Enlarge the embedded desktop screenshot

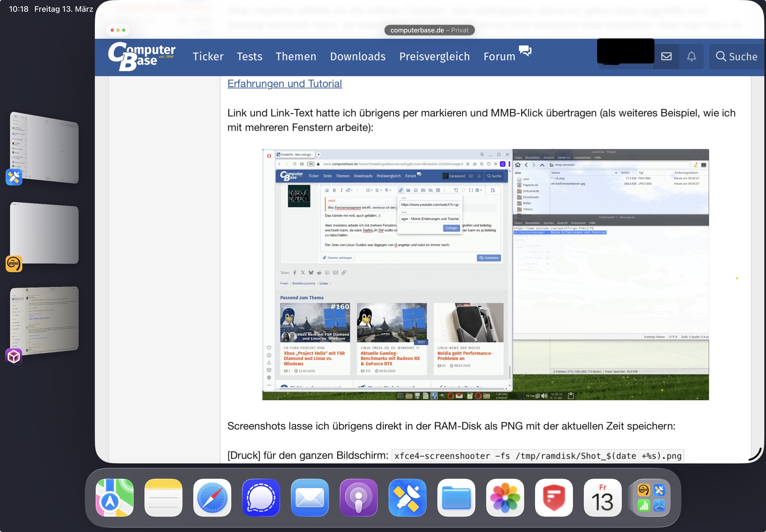[485, 274]
